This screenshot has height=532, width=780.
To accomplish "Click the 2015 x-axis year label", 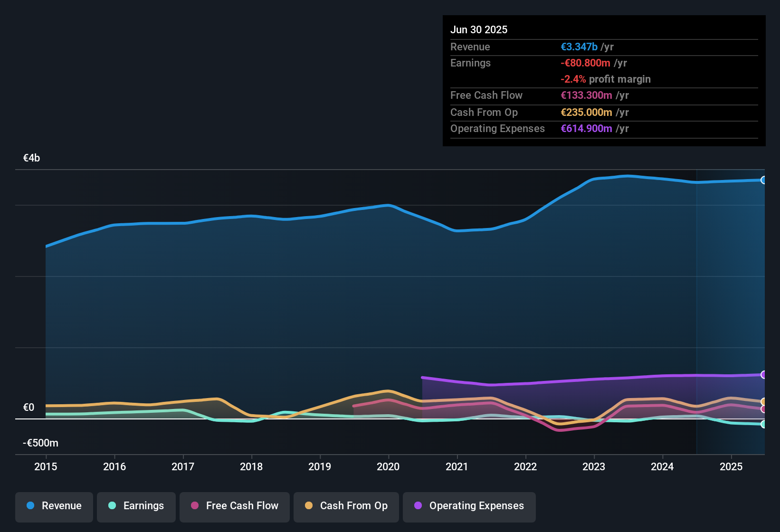I will click(x=46, y=466).
